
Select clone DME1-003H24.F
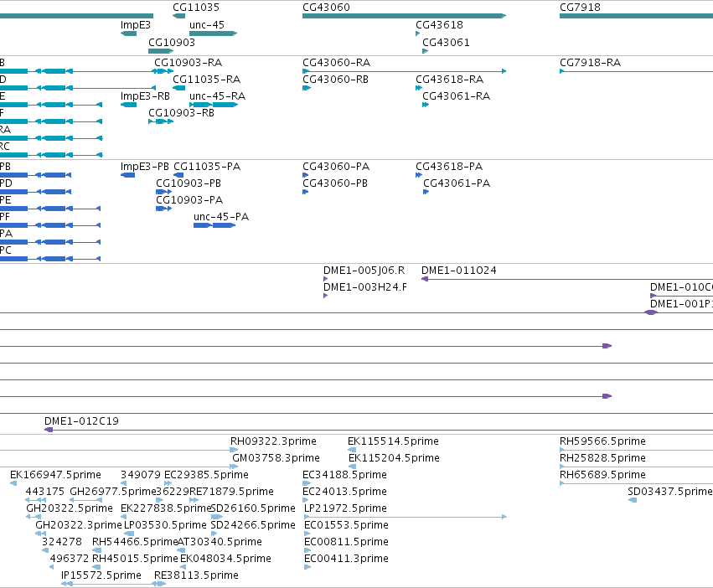click(x=365, y=287)
